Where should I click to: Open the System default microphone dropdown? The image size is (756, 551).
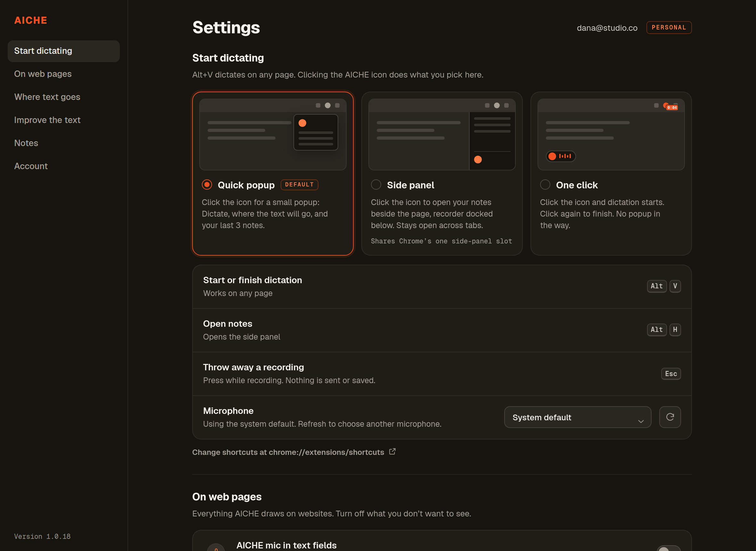click(578, 417)
